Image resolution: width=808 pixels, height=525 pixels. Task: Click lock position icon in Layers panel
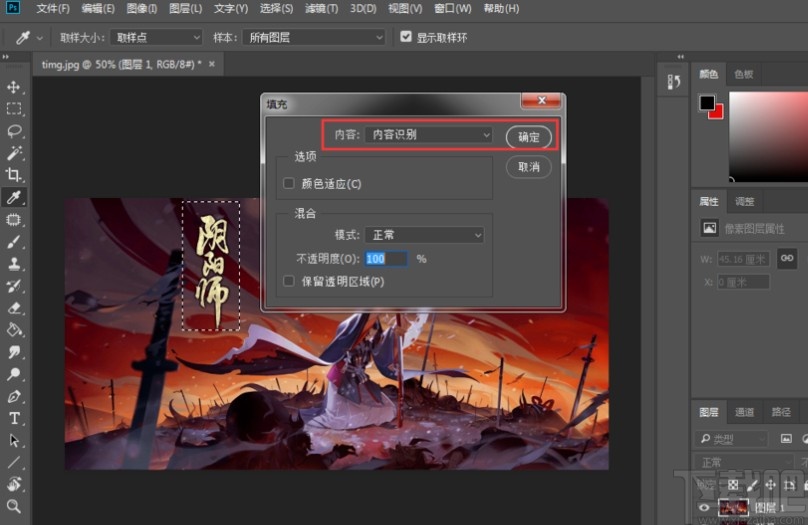[770, 485]
